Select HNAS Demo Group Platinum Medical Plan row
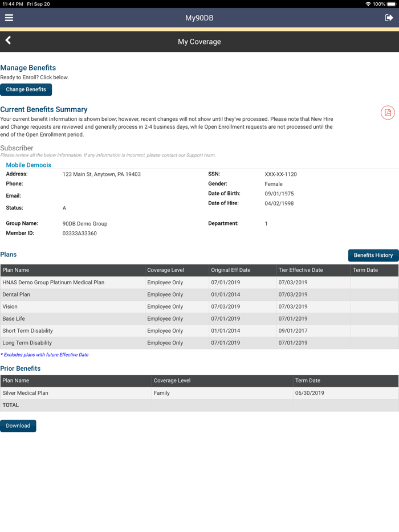 [199, 283]
